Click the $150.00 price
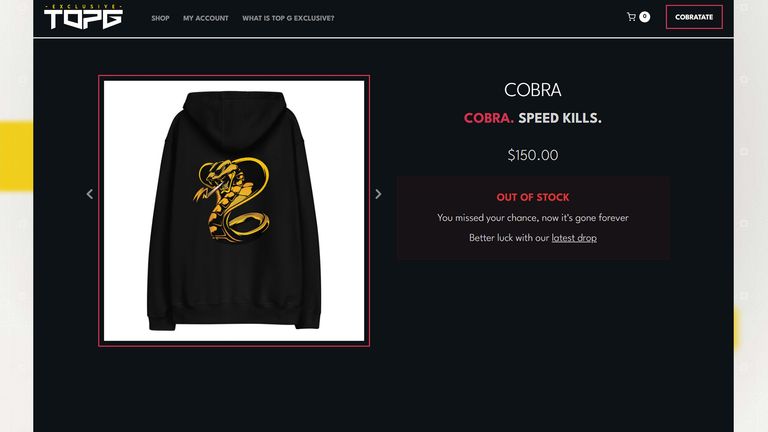768x432 pixels. point(533,155)
